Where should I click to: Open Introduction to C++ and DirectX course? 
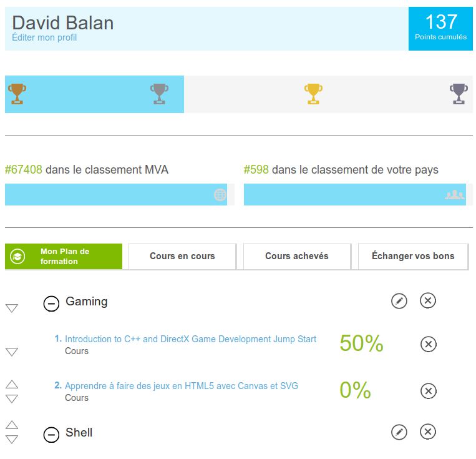coord(190,339)
